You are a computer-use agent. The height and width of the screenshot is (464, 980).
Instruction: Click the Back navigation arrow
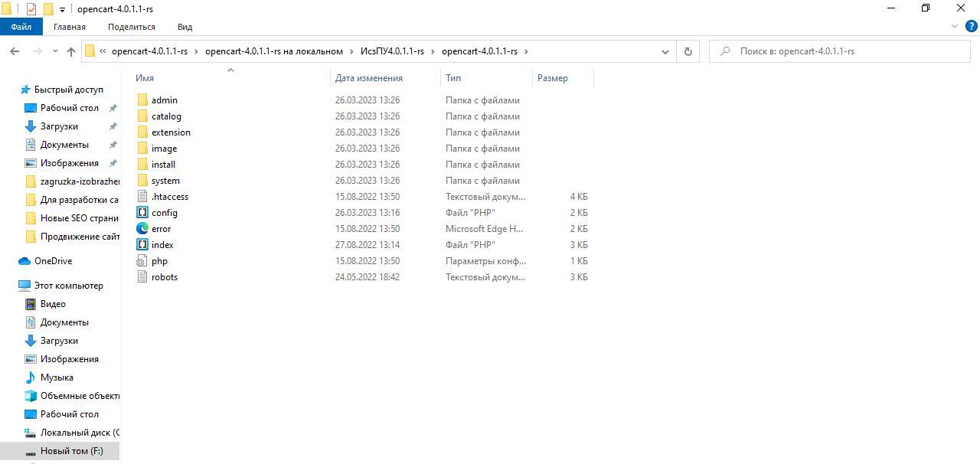point(15,51)
